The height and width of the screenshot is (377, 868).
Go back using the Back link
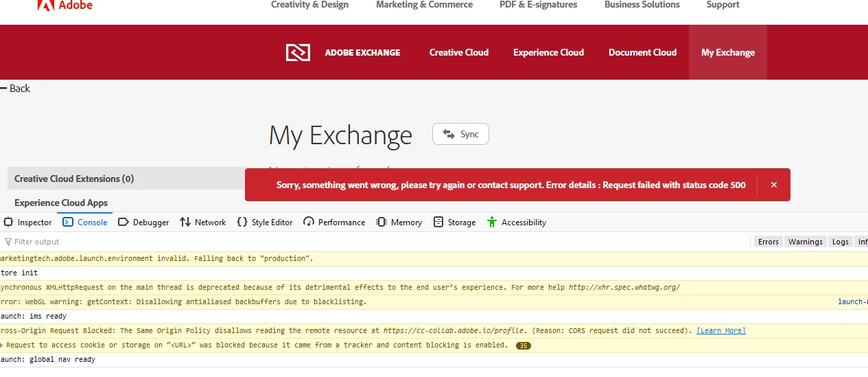[15, 88]
